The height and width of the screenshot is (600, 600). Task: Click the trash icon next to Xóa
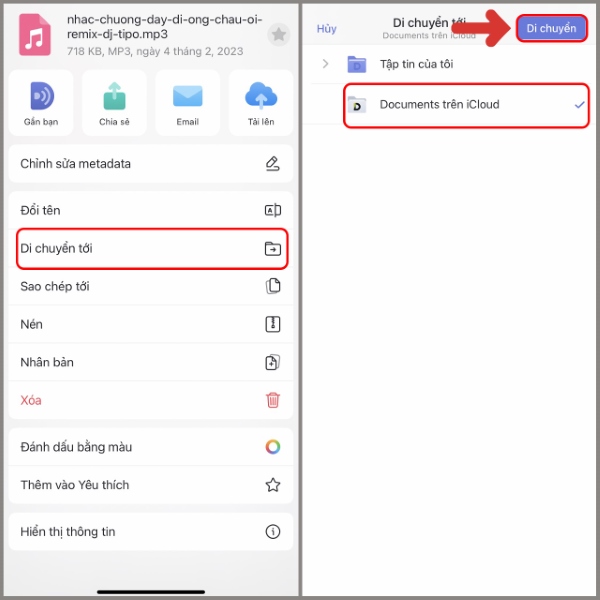(272, 400)
